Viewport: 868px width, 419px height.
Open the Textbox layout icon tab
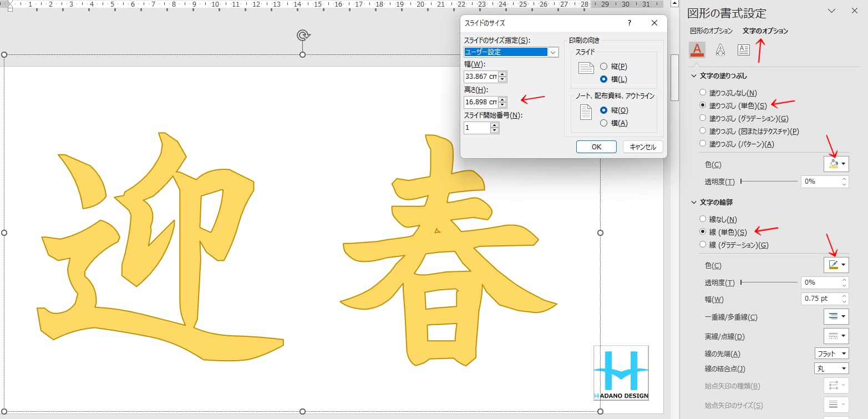pos(743,50)
